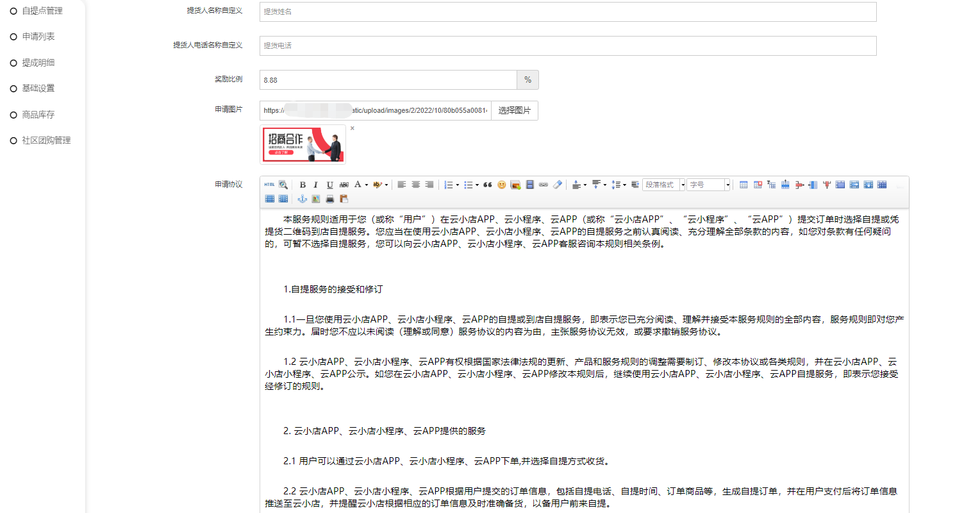Open the 段落格式 paragraph format dropdown
The width and height of the screenshot is (980, 513).
point(664,185)
